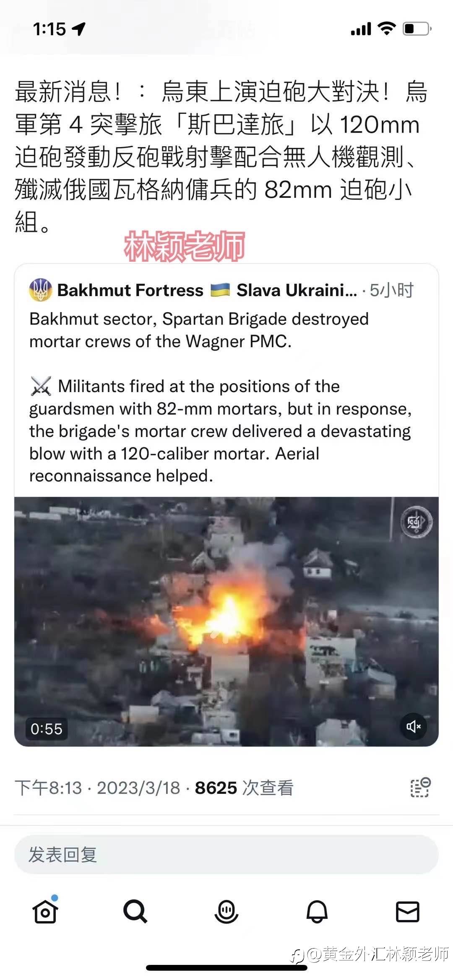
Task: Tap the 0:55 video duration badge
Action: click(x=47, y=729)
